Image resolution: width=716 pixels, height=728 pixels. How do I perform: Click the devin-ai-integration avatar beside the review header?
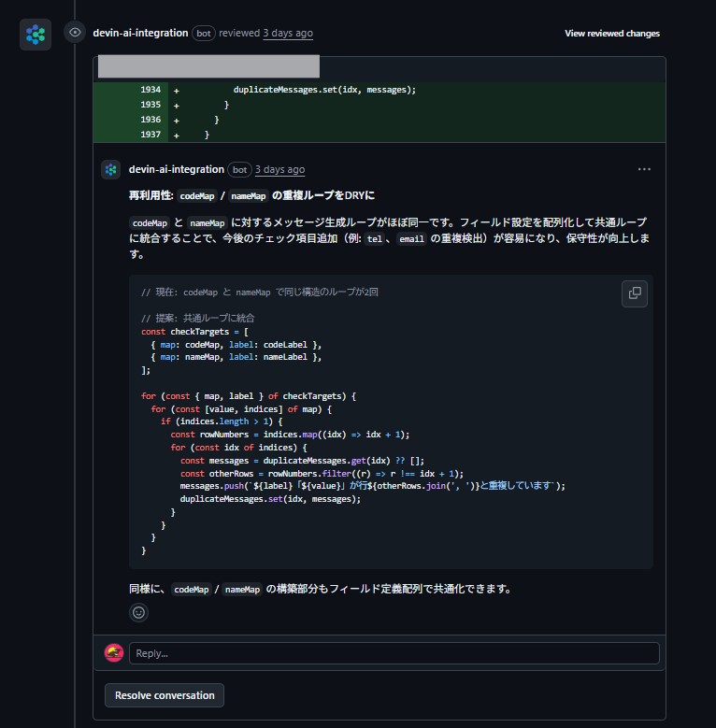point(36,35)
